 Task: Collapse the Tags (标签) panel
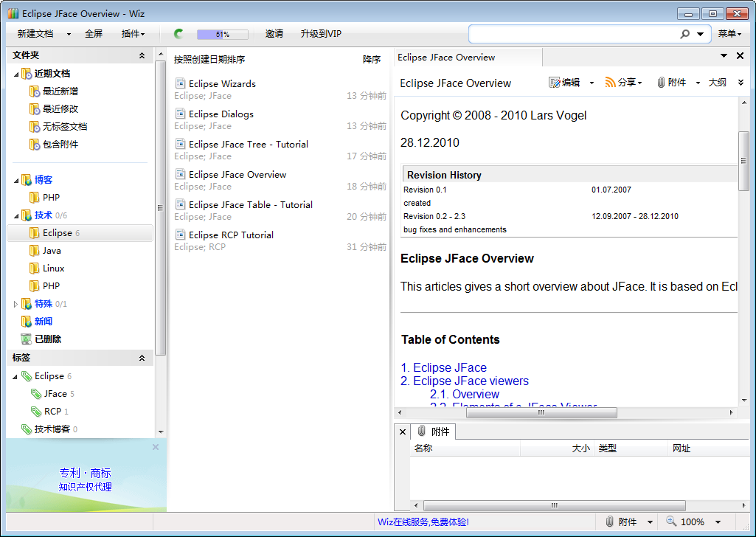142,358
